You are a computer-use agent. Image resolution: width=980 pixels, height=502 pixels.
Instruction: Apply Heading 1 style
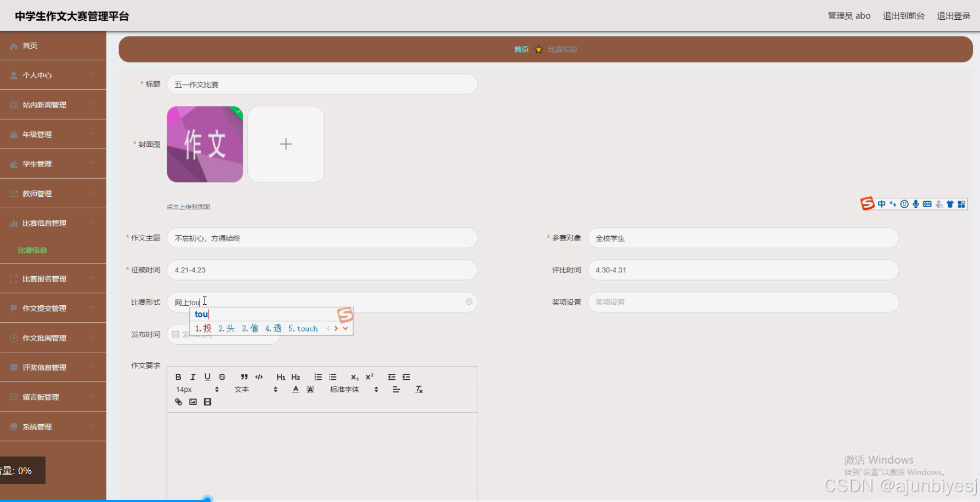point(281,377)
